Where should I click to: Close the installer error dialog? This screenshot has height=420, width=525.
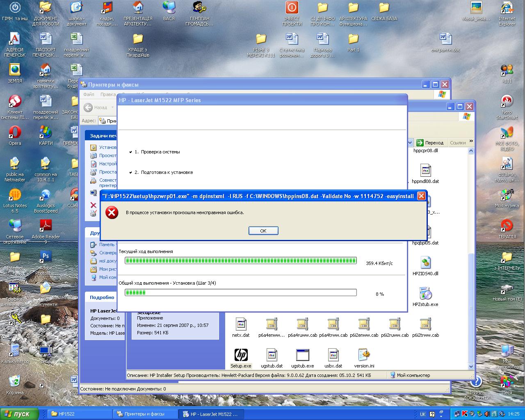[x=421, y=196]
